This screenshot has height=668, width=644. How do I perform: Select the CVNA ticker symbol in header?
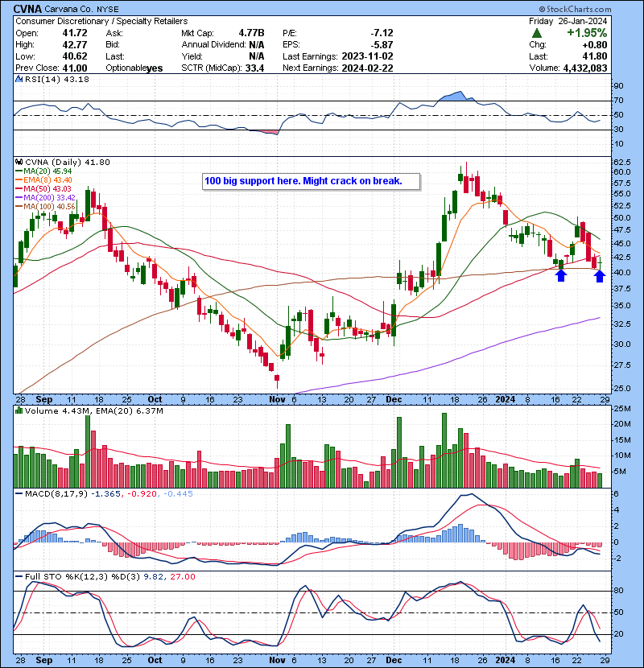[x=27, y=9]
